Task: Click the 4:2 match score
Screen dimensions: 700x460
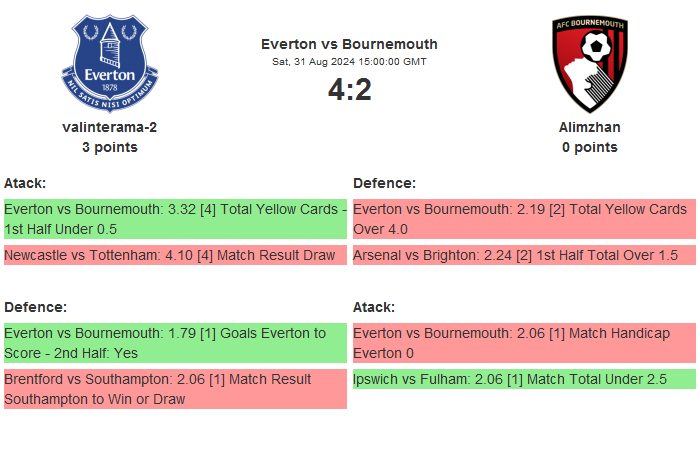Action: (349, 90)
